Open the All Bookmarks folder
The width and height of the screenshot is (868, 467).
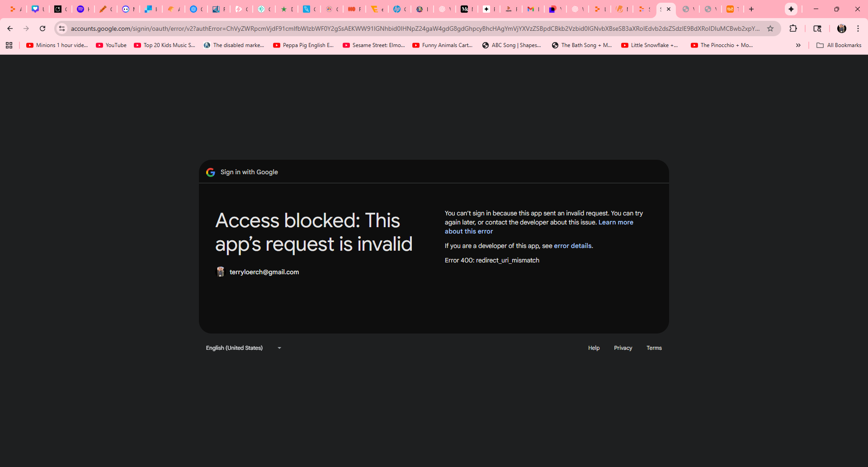(839, 45)
